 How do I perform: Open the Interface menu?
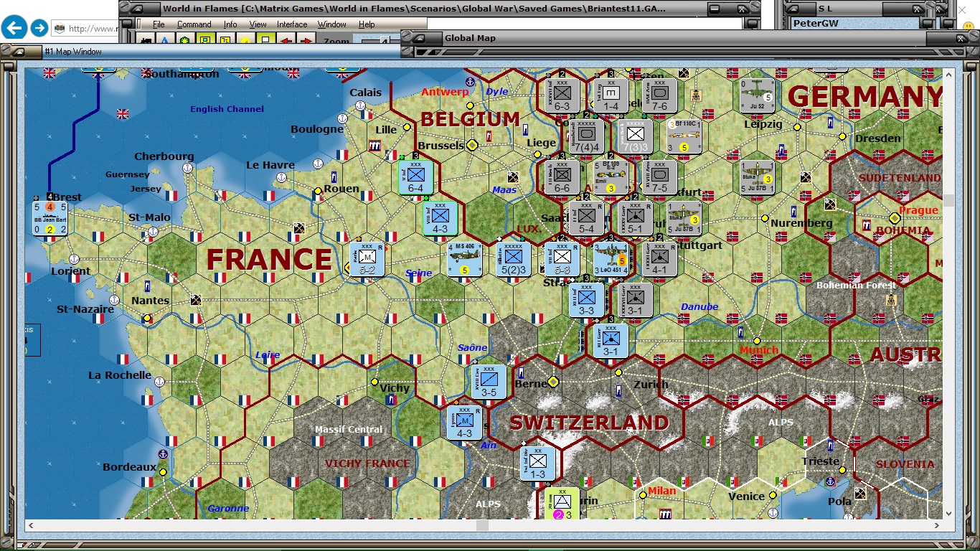point(292,24)
